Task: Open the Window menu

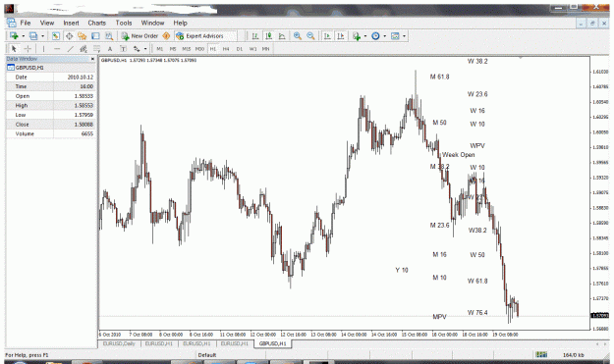Action: pyautogui.click(x=152, y=23)
